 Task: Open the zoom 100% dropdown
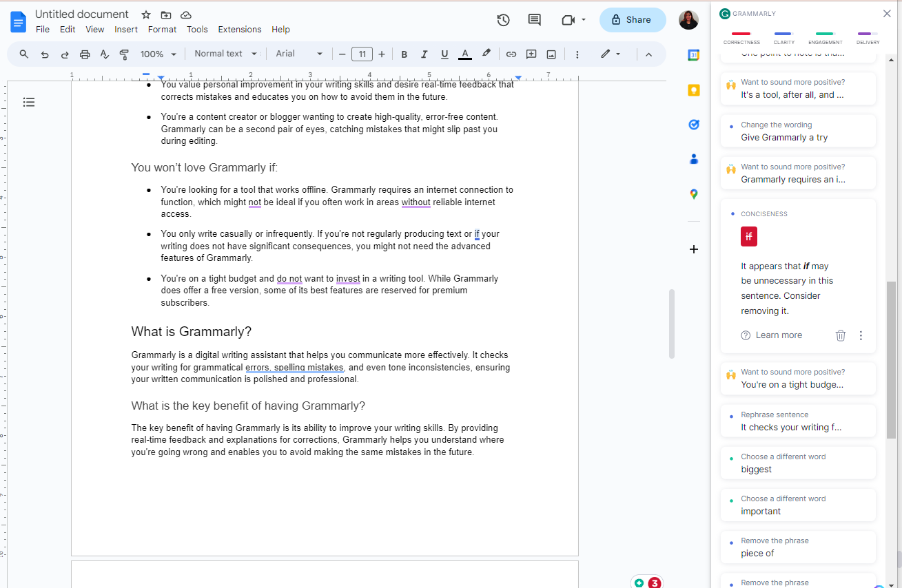(158, 54)
